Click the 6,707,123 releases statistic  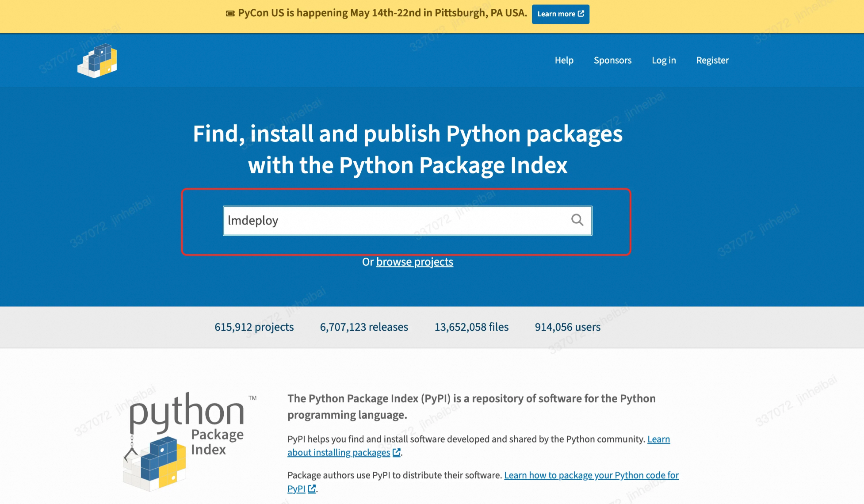point(363,327)
